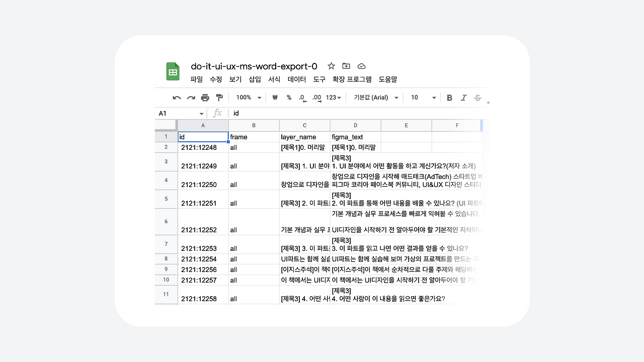The image size is (644, 362).
Task: Open the 123 number format dropdown
Action: 334,98
